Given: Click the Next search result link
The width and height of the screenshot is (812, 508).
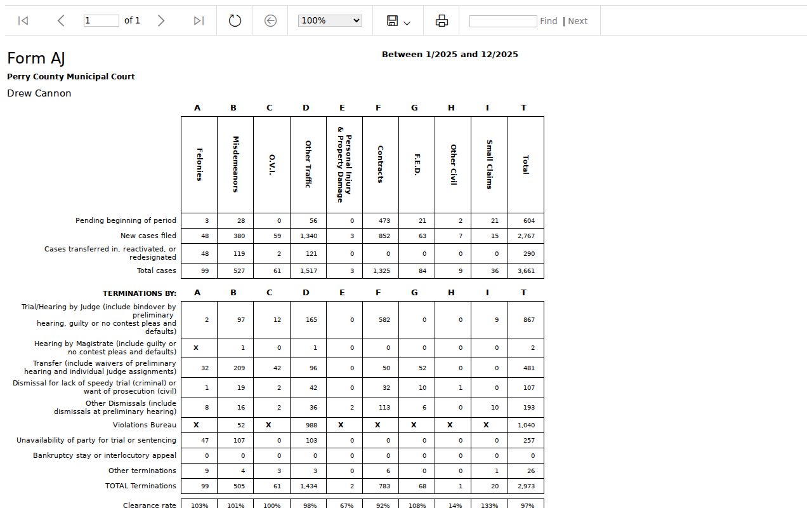Looking at the screenshot, I should (x=577, y=21).
